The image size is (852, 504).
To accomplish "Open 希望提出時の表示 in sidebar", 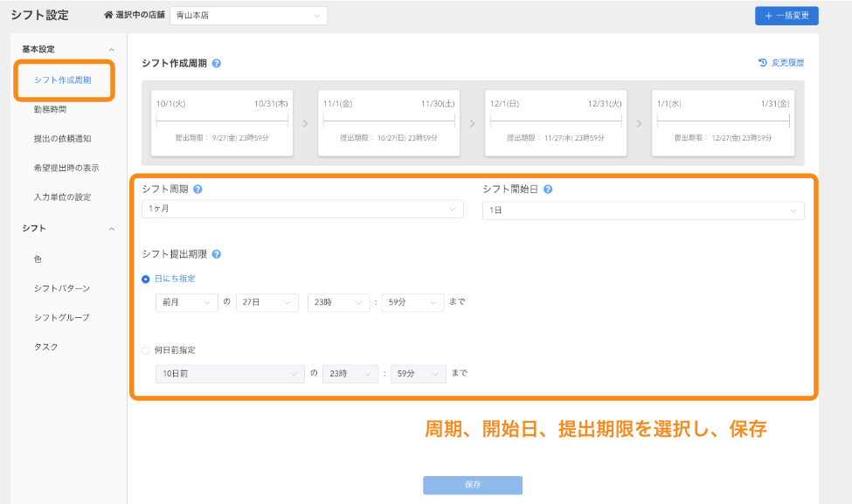I will click(66, 169).
